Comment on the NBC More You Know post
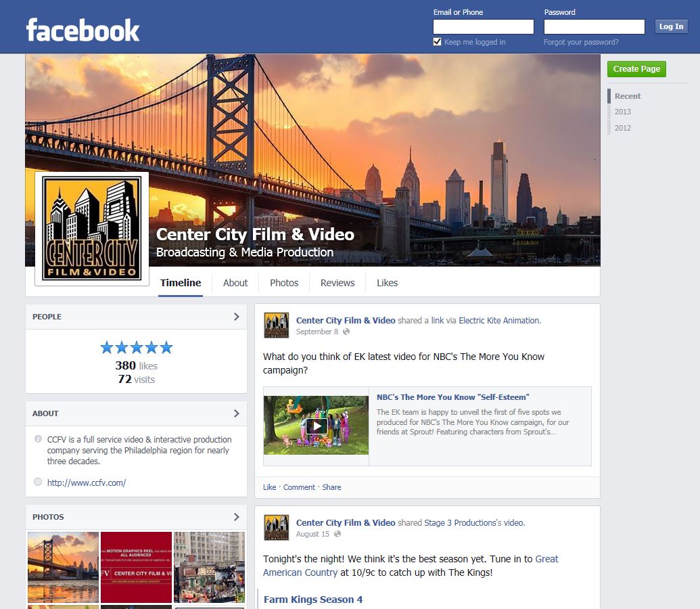Image resolution: width=700 pixels, height=609 pixels. click(x=299, y=487)
